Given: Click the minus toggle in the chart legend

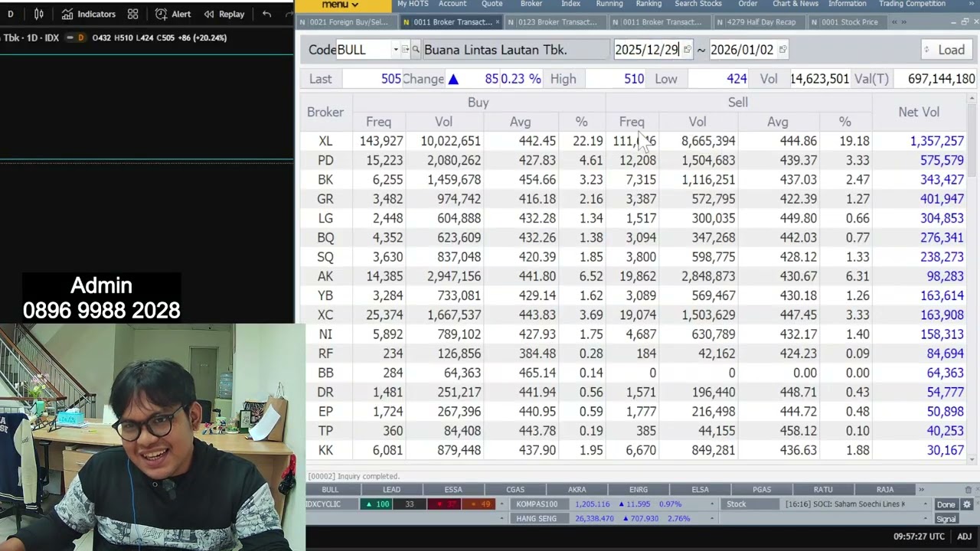Looking at the screenshot, I should 70,37.
